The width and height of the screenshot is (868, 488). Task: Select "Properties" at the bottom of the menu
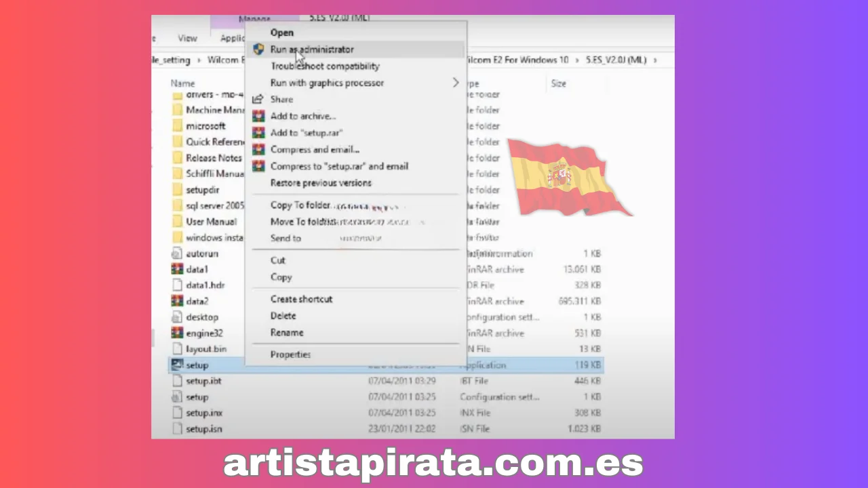pyautogui.click(x=290, y=354)
